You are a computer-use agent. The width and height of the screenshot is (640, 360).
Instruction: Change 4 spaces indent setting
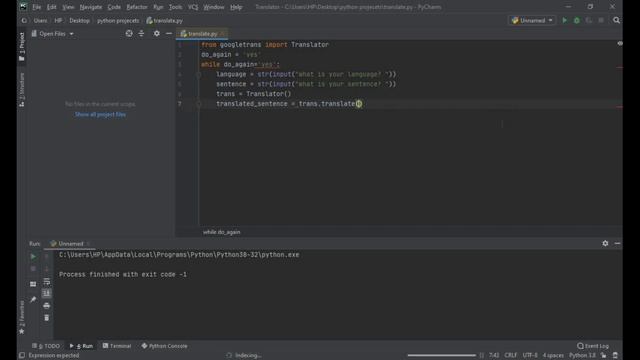[553, 356]
